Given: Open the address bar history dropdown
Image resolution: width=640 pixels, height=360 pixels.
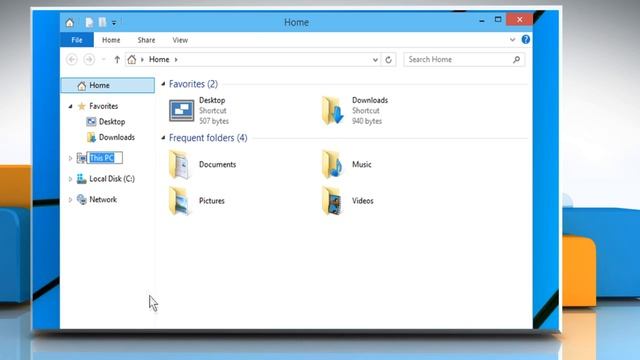Looking at the screenshot, I should (x=375, y=60).
